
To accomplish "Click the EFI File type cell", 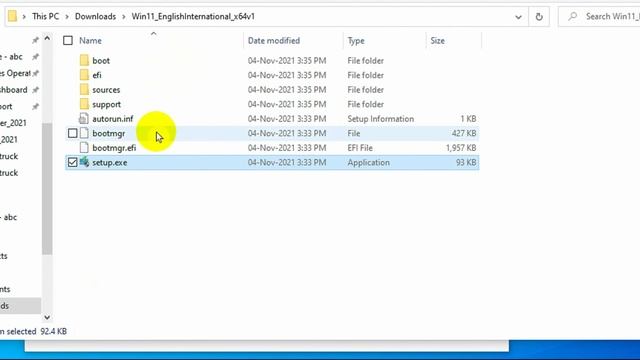I will 360,148.
